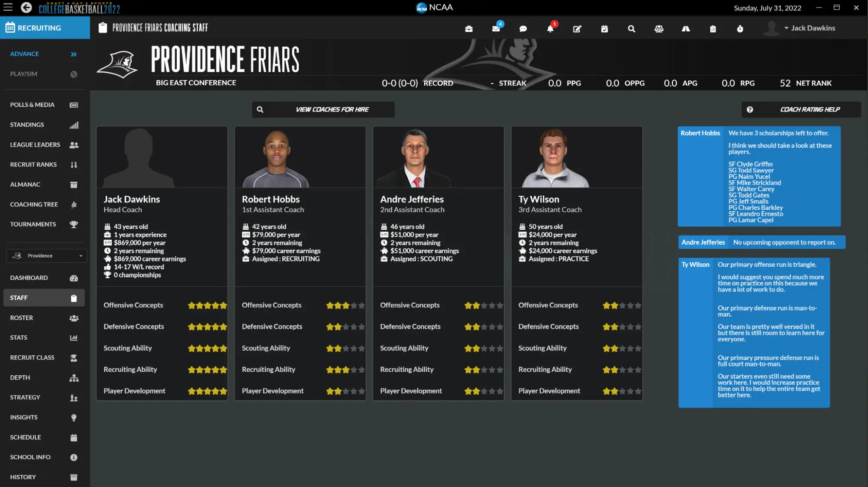Open the Providence team selector dropdown
Viewport: 868px width, 487px height.
[47, 255]
